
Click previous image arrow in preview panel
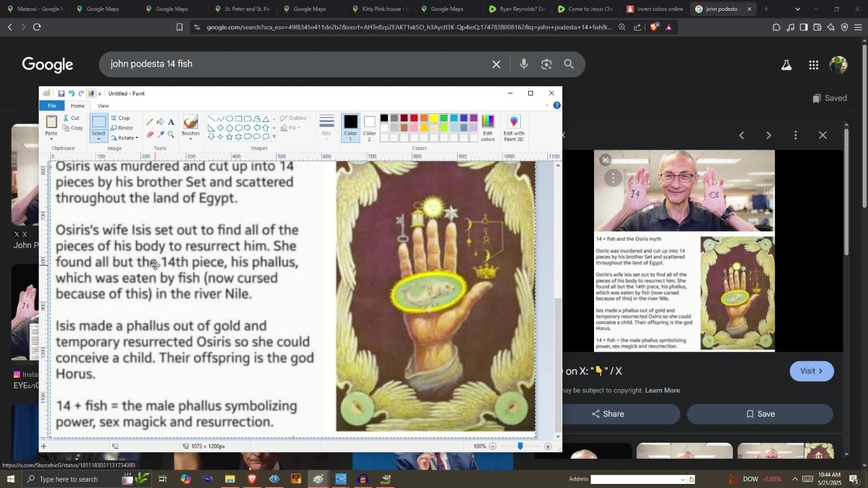point(741,135)
